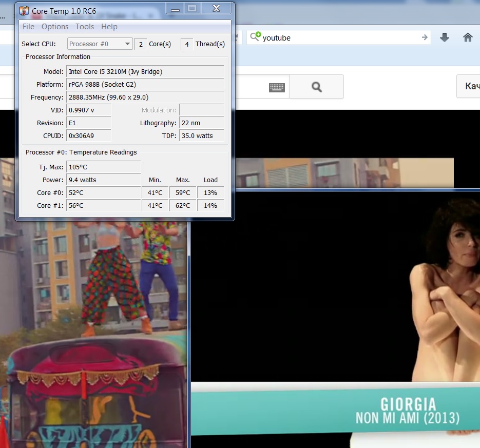Click the Frequency field showing 2888.35MHz
Image resolution: width=480 pixels, height=448 pixels.
[x=145, y=98]
